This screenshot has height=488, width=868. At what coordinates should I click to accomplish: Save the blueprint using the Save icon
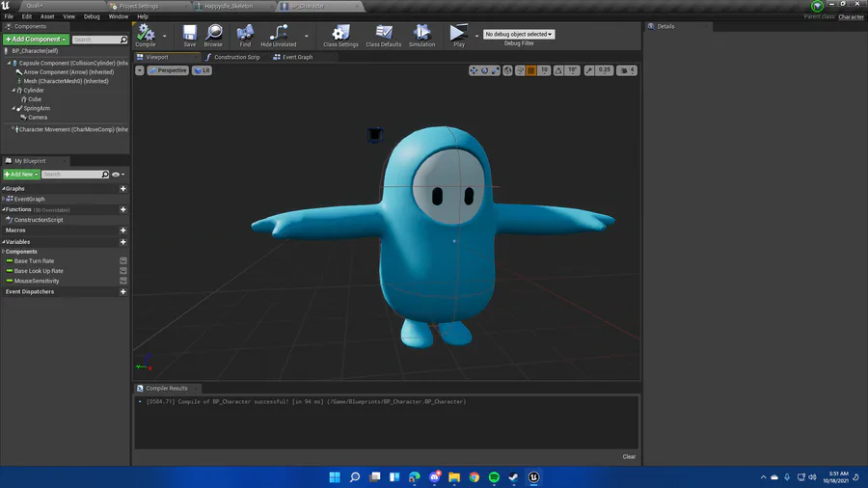click(x=189, y=34)
